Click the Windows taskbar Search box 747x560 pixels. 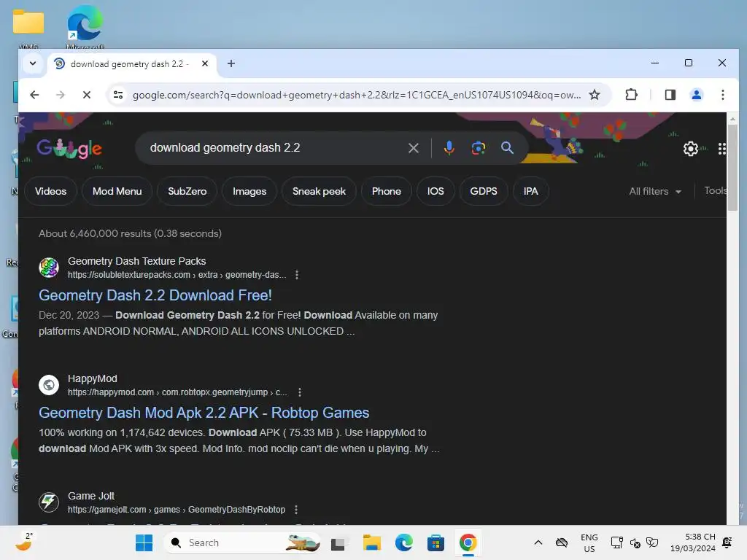click(x=242, y=542)
